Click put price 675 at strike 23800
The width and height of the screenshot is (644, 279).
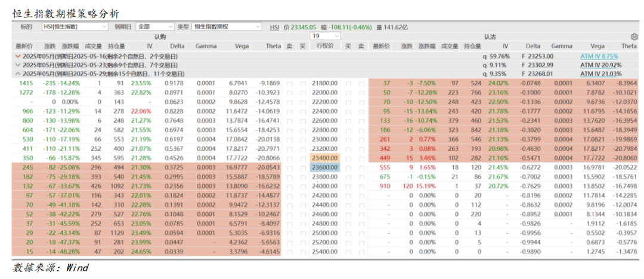[386, 176]
